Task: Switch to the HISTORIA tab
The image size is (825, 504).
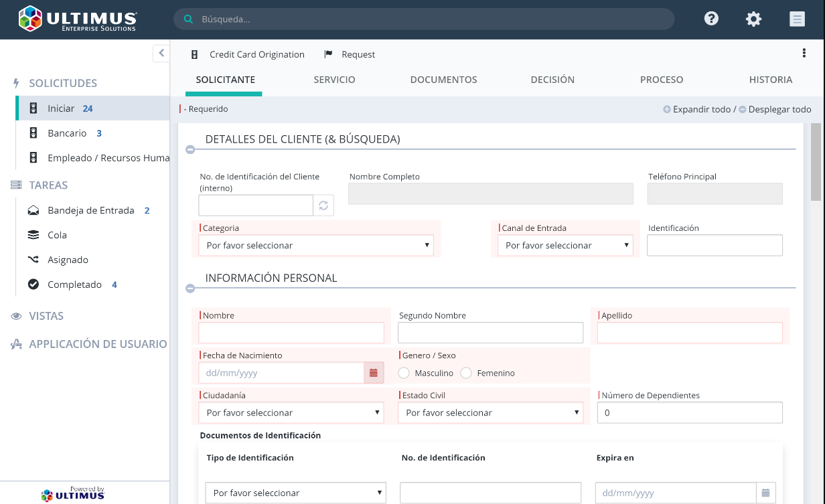Action: [770, 80]
